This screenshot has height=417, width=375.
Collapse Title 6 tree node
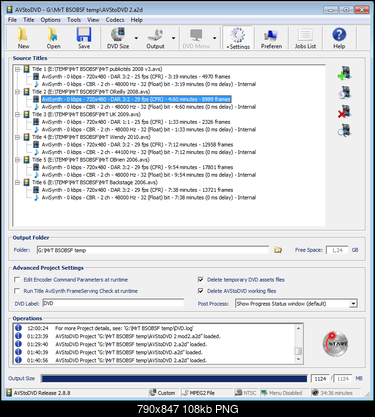[17, 182]
